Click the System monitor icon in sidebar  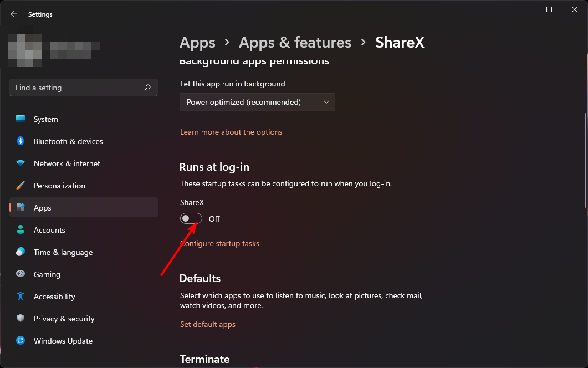click(x=21, y=119)
